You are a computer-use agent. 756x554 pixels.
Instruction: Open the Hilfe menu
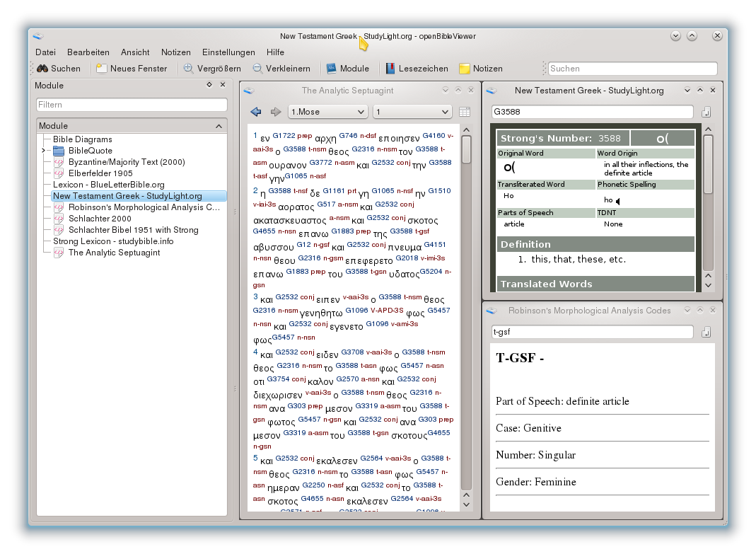275,52
